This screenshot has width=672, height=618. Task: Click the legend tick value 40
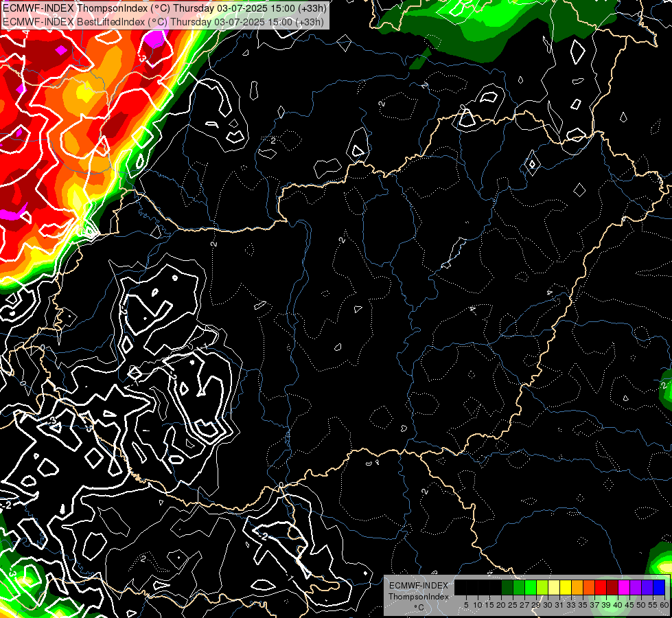point(618,605)
